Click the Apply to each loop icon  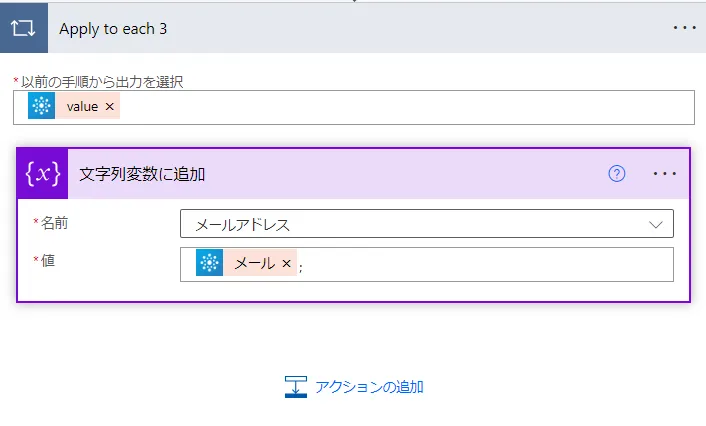click(x=23, y=28)
